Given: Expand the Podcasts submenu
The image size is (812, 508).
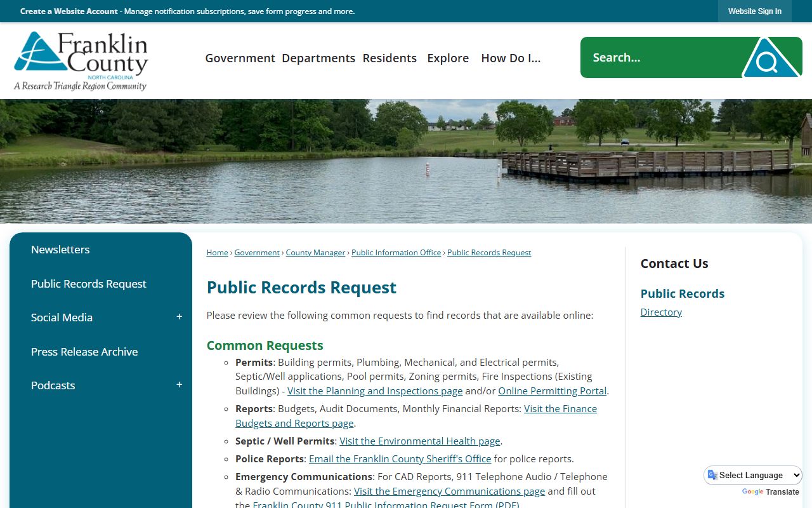Looking at the screenshot, I should (x=179, y=385).
